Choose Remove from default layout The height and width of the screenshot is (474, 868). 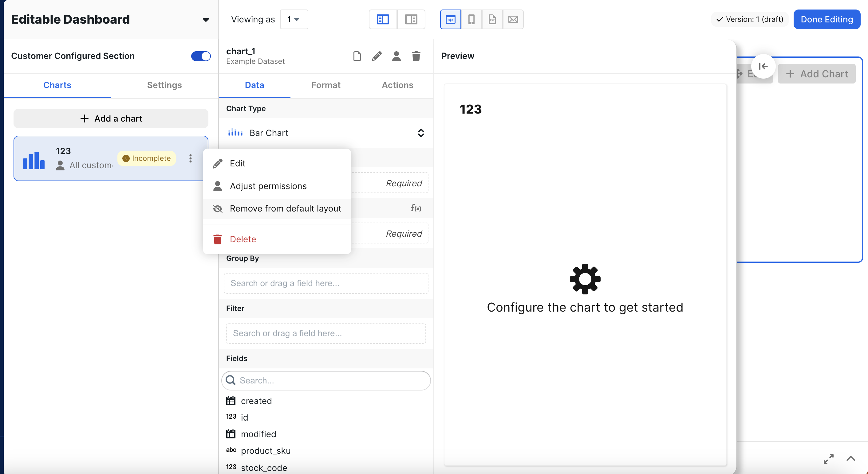click(x=285, y=209)
